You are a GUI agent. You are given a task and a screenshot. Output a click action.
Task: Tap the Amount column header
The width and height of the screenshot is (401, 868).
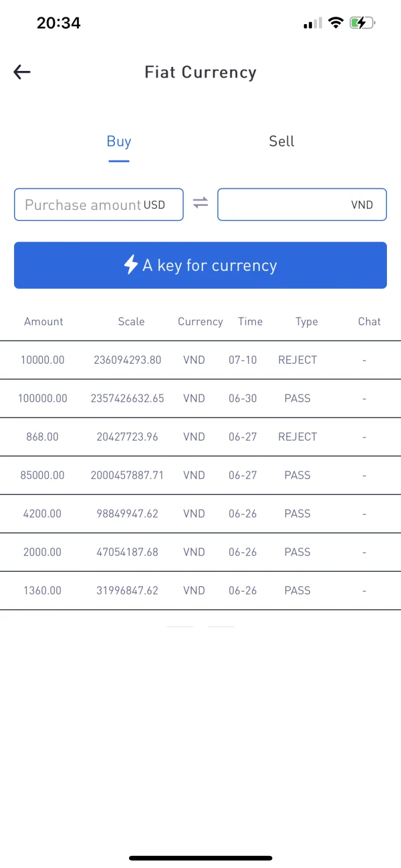43,322
